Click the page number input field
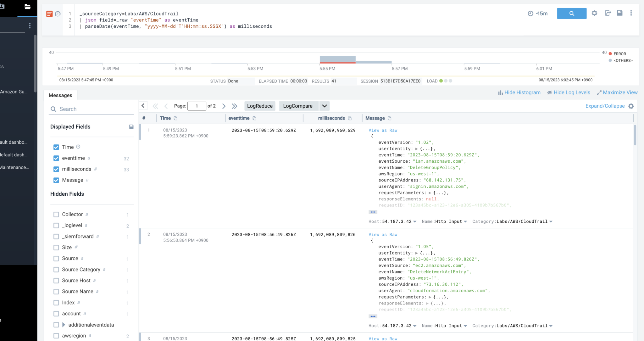Viewport: 644px width, 341px height. (197, 106)
